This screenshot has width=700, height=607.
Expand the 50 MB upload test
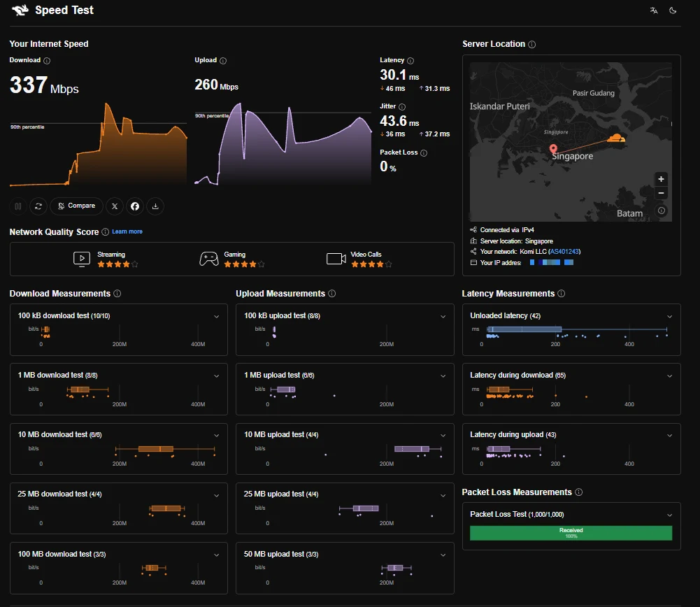tap(443, 555)
